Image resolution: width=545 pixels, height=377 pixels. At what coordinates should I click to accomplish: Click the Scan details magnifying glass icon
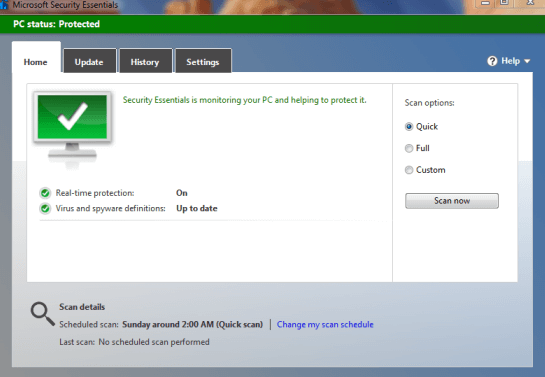click(x=42, y=314)
